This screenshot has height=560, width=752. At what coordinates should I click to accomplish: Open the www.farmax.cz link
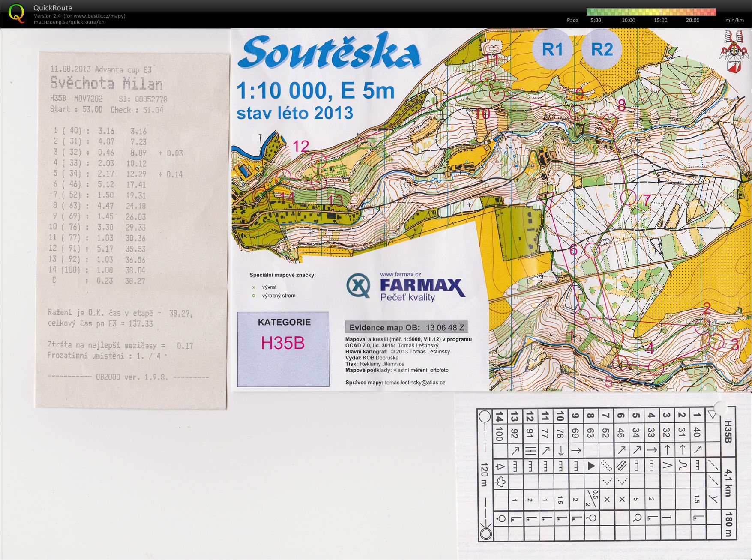(401, 274)
